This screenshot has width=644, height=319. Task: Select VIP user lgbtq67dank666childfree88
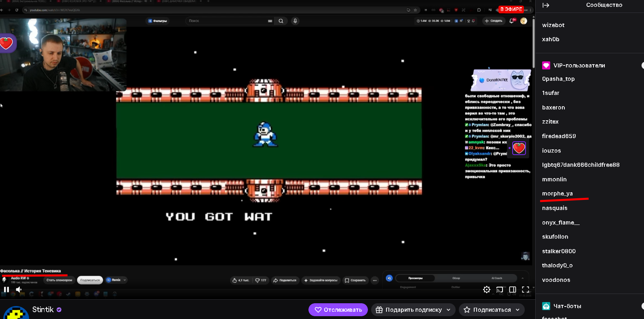pos(581,165)
